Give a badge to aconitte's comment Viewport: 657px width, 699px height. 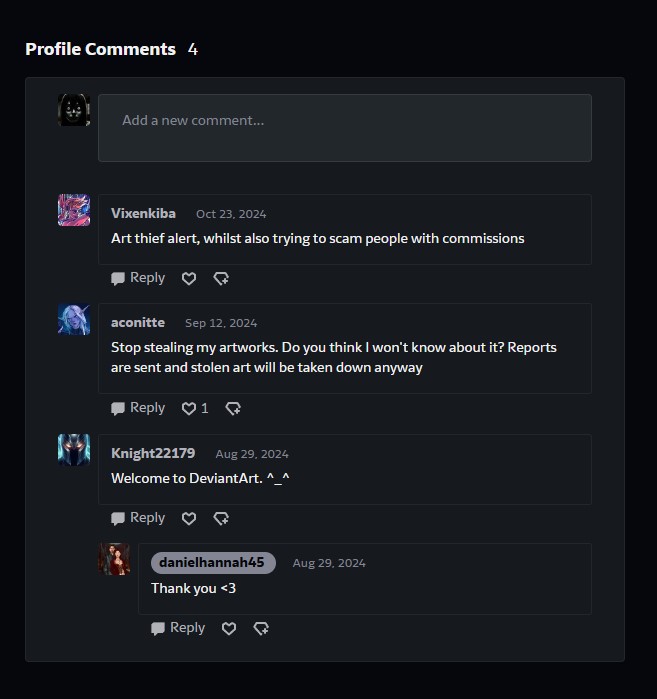(x=233, y=409)
